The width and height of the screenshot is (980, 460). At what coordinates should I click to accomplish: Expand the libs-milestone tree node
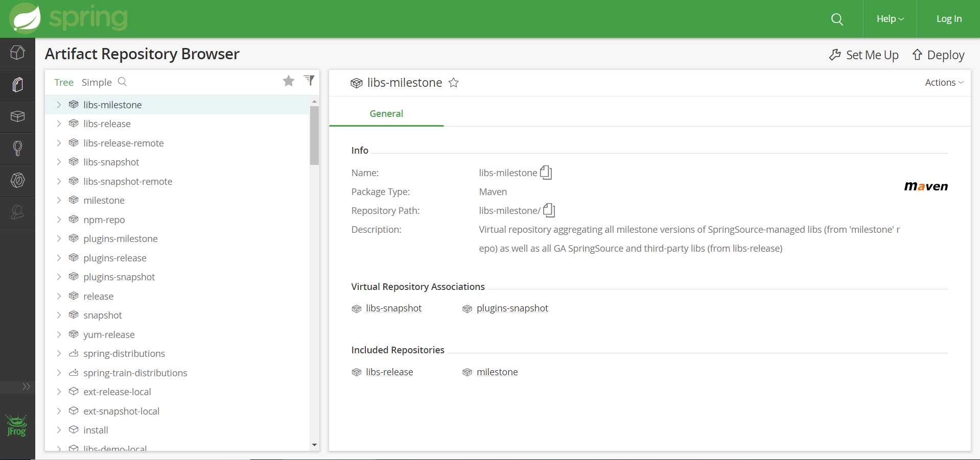59,105
